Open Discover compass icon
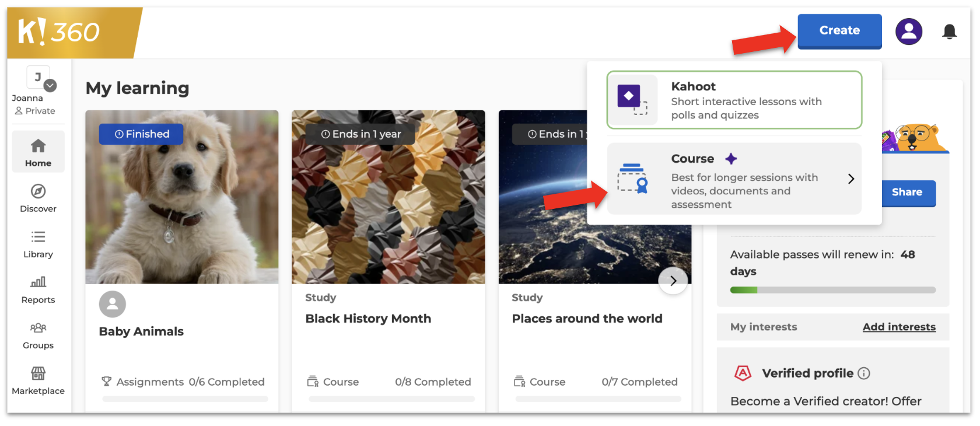 (38, 191)
